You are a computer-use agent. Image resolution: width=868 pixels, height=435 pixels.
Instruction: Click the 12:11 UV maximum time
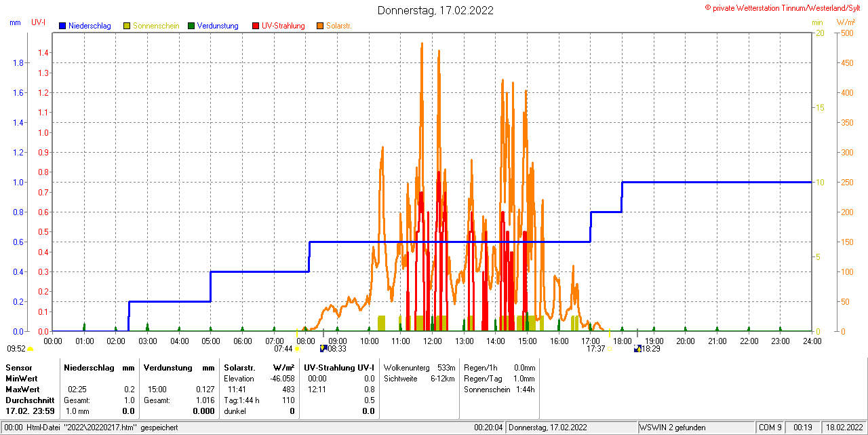click(317, 390)
